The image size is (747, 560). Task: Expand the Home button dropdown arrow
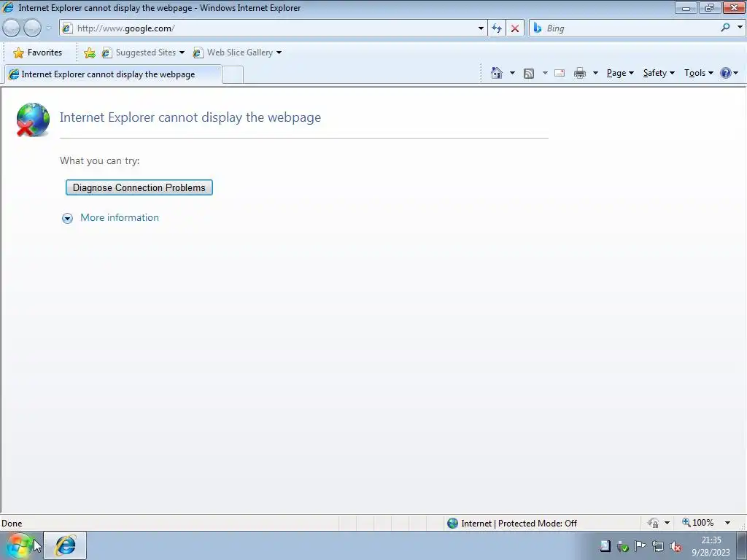coord(512,73)
